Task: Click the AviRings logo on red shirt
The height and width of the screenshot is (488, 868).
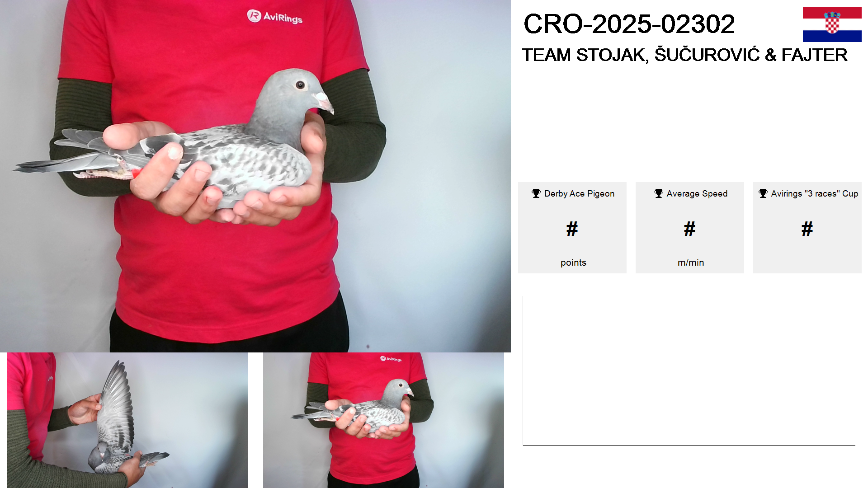Action: pyautogui.click(x=275, y=17)
